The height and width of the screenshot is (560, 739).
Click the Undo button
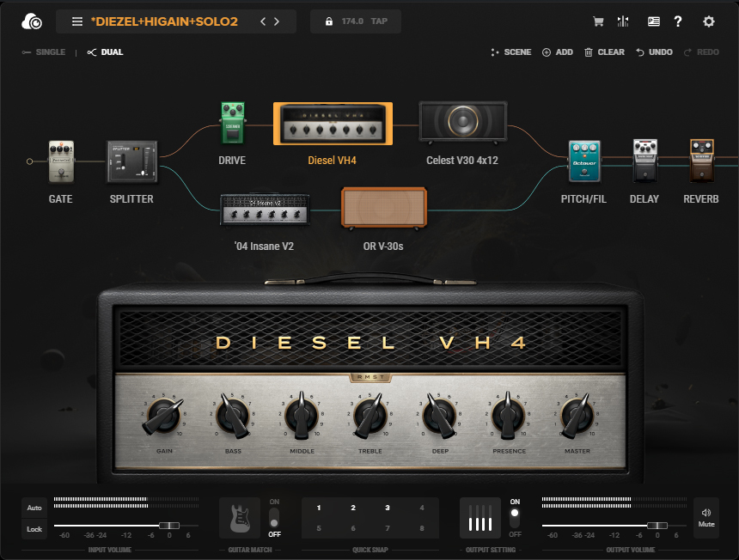point(654,52)
